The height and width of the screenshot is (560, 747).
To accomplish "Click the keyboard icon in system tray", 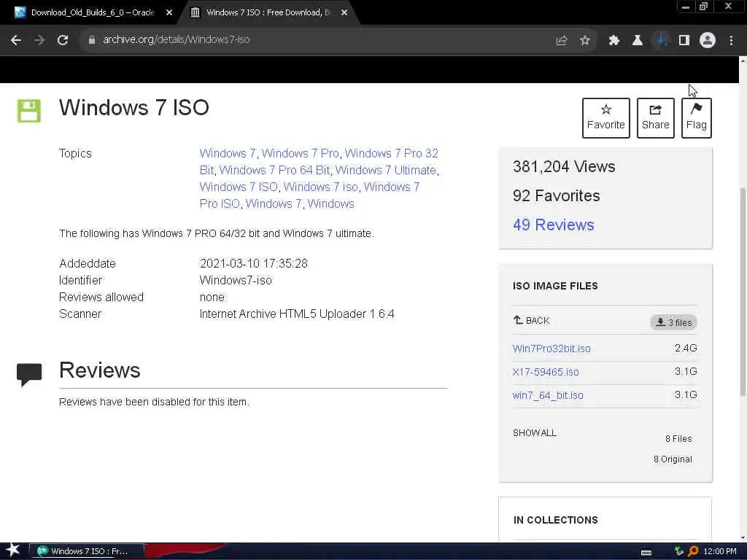I will click(x=646, y=552).
